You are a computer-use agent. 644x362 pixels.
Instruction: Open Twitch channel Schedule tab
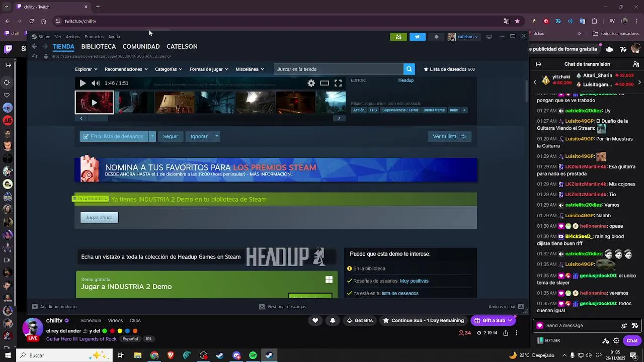(x=91, y=320)
